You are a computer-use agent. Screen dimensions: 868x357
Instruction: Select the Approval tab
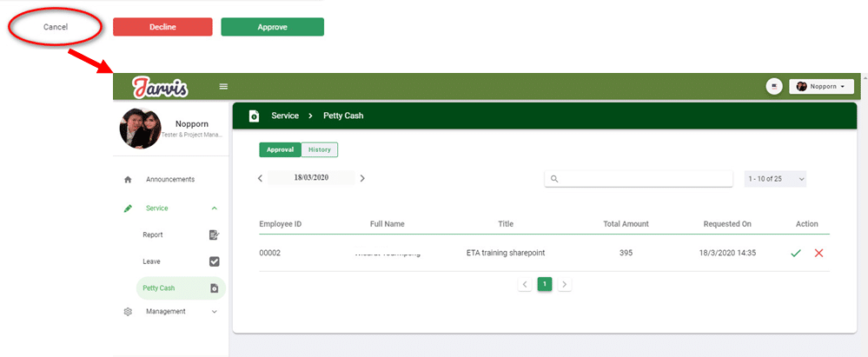(280, 149)
